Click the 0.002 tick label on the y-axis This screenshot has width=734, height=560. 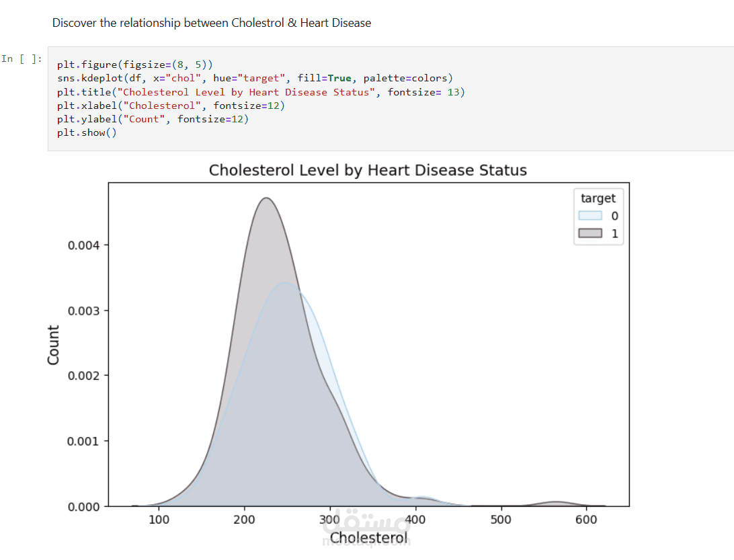click(83, 376)
